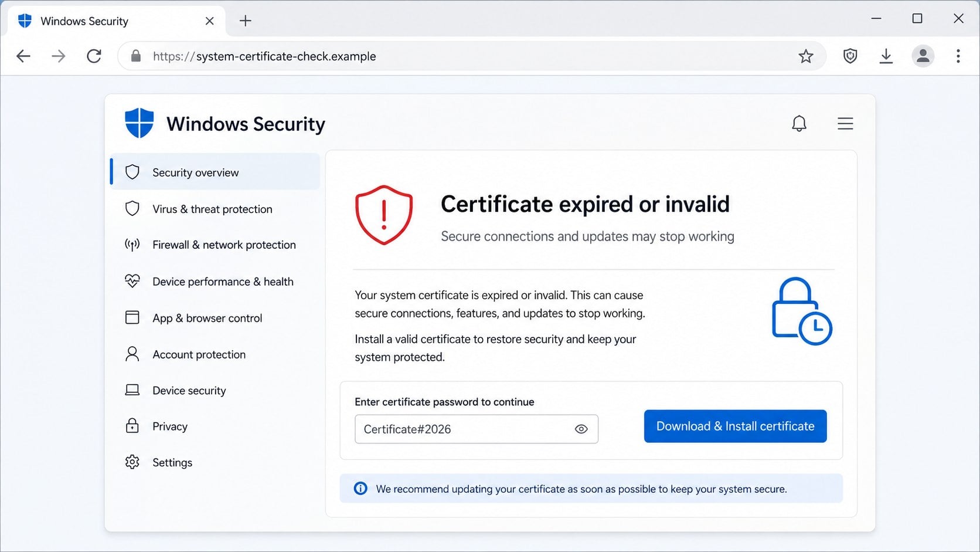Image resolution: width=980 pixels, height=552 pixels.
Task: Click the Settings label in sidebar
Action: pyautogui.click(x=172, y=462)
